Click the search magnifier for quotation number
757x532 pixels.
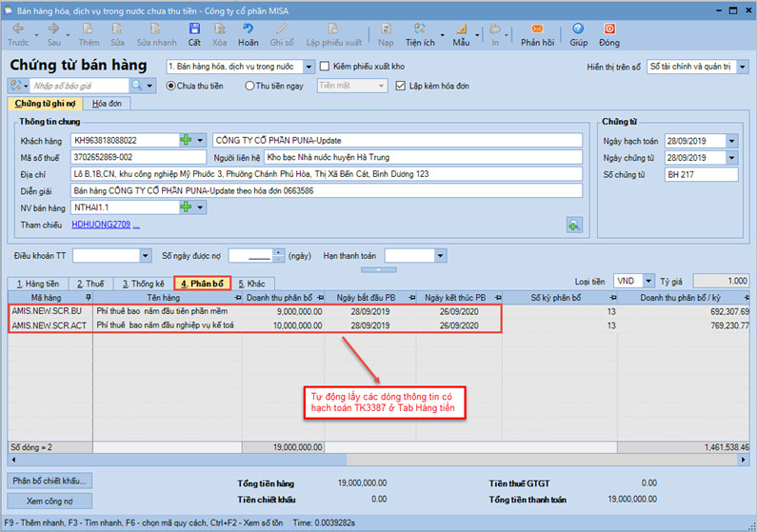[x=137, y=86]
